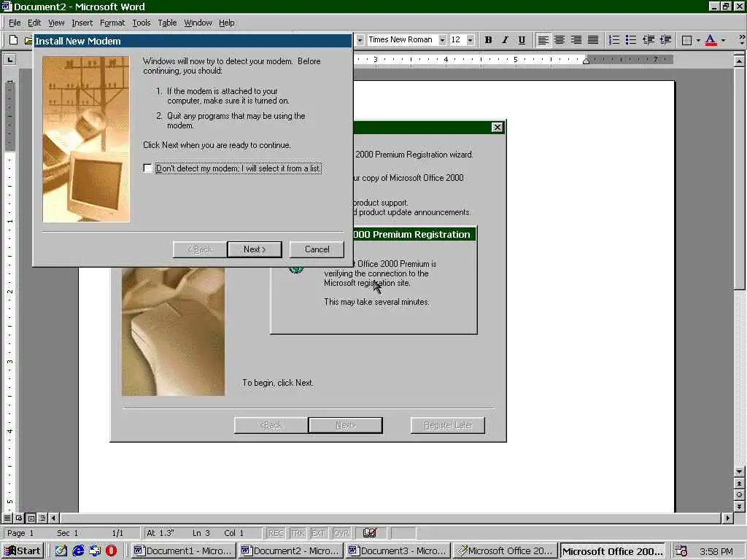Image resolution: width=747 pixels, height=560 pixels.
Task: Switch to Print Layout view button
Action: pyautogui.click(x=31, y=518)
